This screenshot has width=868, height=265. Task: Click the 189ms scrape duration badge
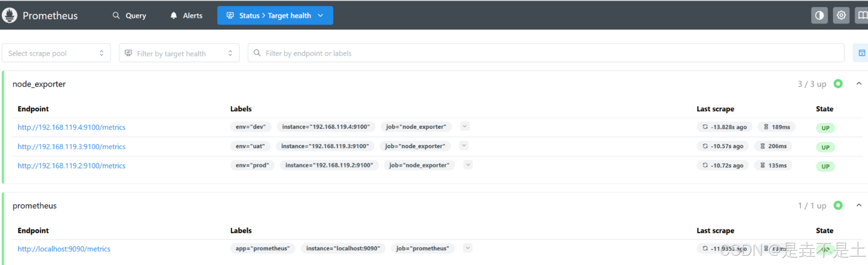click(777, 127)
